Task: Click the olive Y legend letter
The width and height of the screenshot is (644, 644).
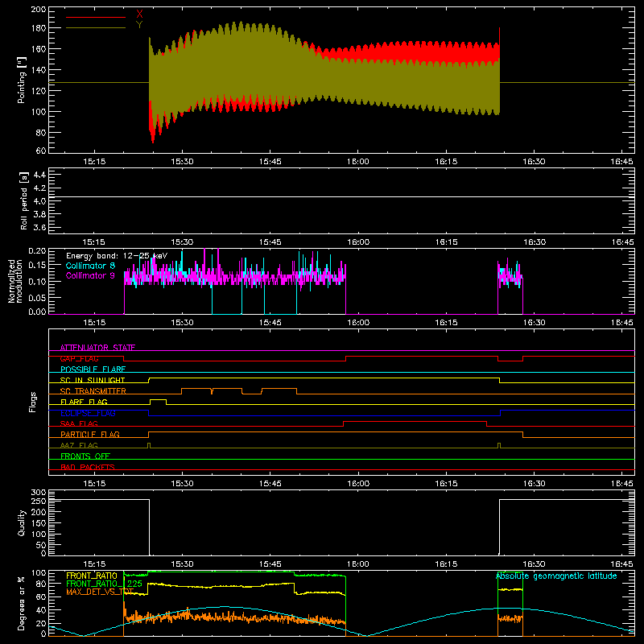Action: (x=139, y=25)
